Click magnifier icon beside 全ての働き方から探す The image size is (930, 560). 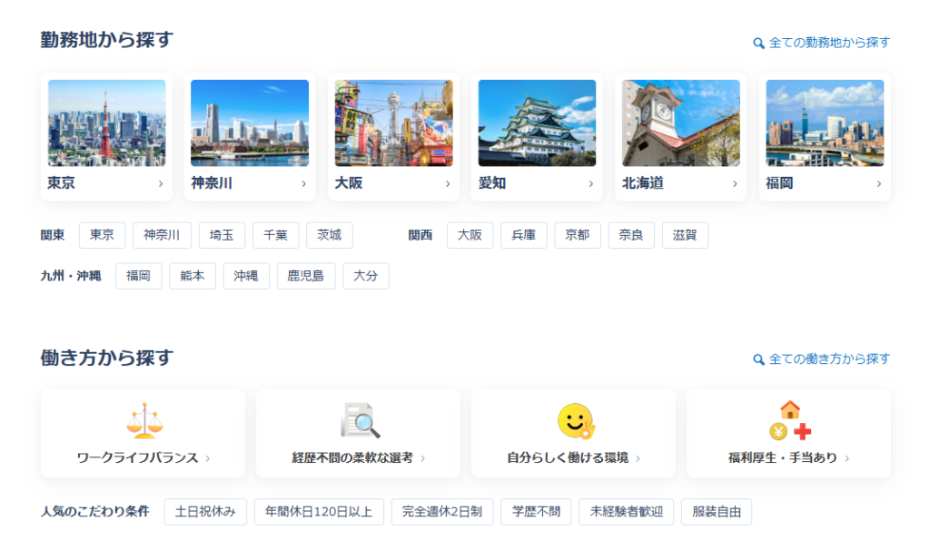[x=758, y=359]
